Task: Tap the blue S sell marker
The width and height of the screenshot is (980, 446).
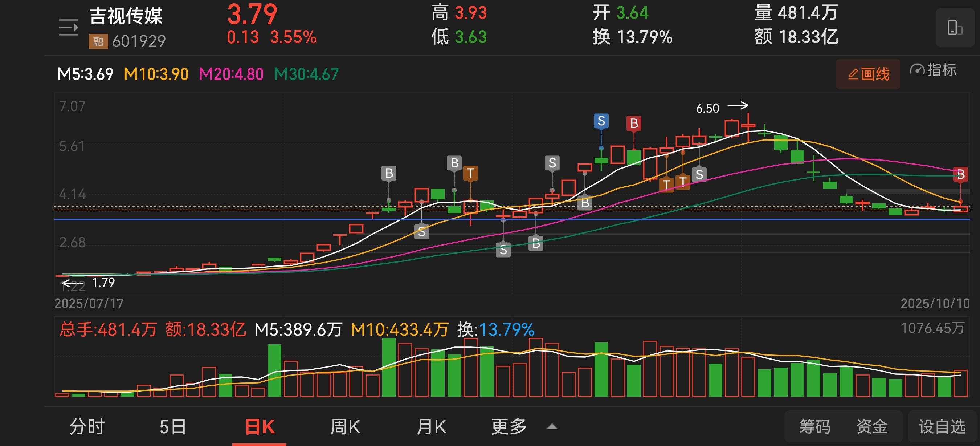Action: [601, 121]
